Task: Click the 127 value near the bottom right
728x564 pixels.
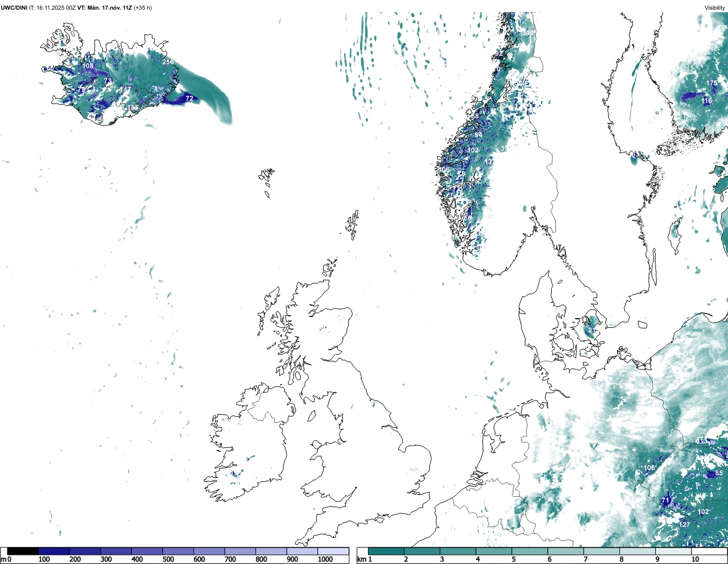Action: click(x=685, y=525)
